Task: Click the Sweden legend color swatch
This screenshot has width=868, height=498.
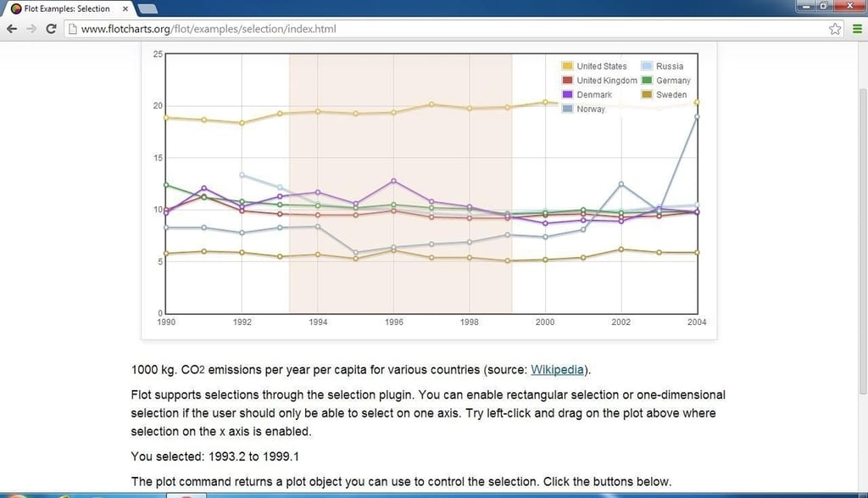Action: 647,95
